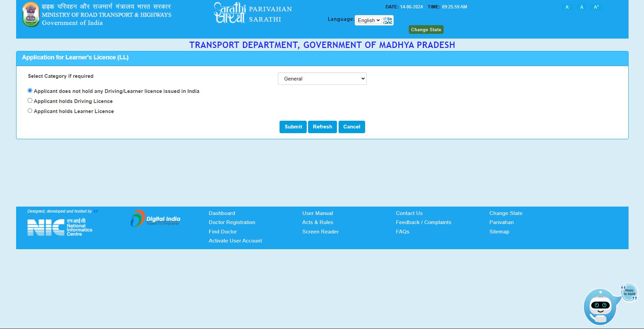Click the green Change State button

pyautogui.click(x=426, y=30)
